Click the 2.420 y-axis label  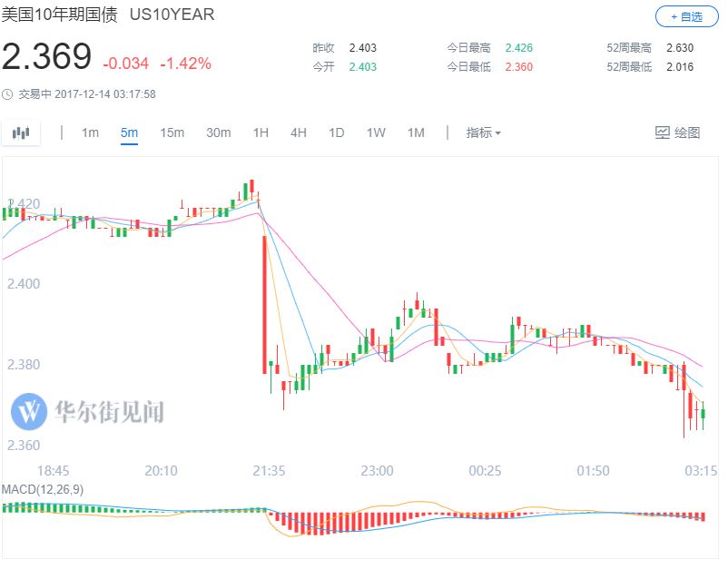(24, 204)
